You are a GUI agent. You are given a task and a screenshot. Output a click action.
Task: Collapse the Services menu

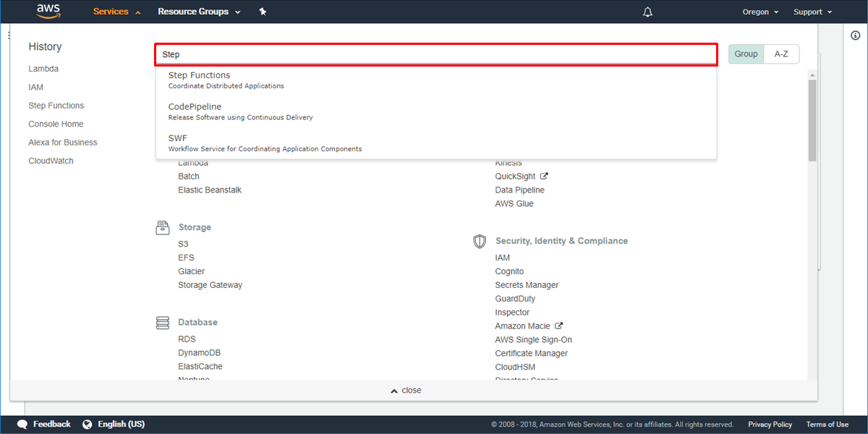tap(116, 12)
